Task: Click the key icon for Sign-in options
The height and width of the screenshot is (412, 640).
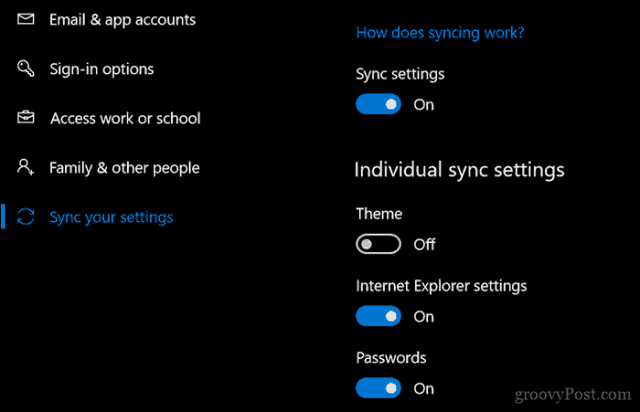Action: click(x=26, y=68)
